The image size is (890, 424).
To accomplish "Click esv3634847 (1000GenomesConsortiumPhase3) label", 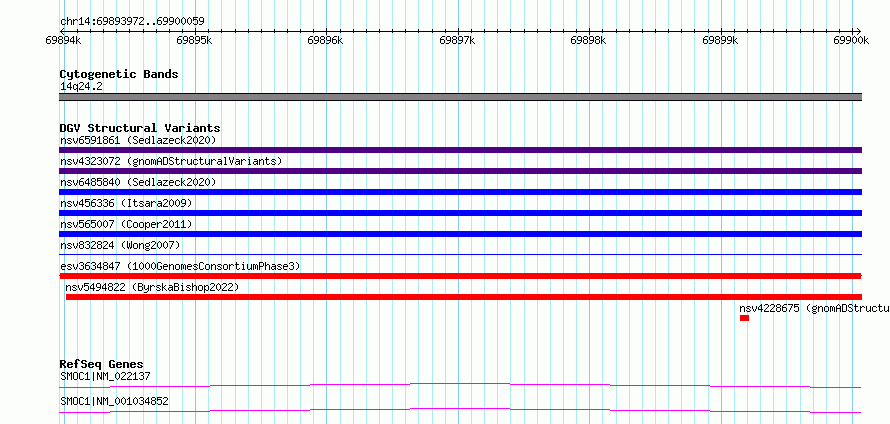I will click(x=180, y=266).
